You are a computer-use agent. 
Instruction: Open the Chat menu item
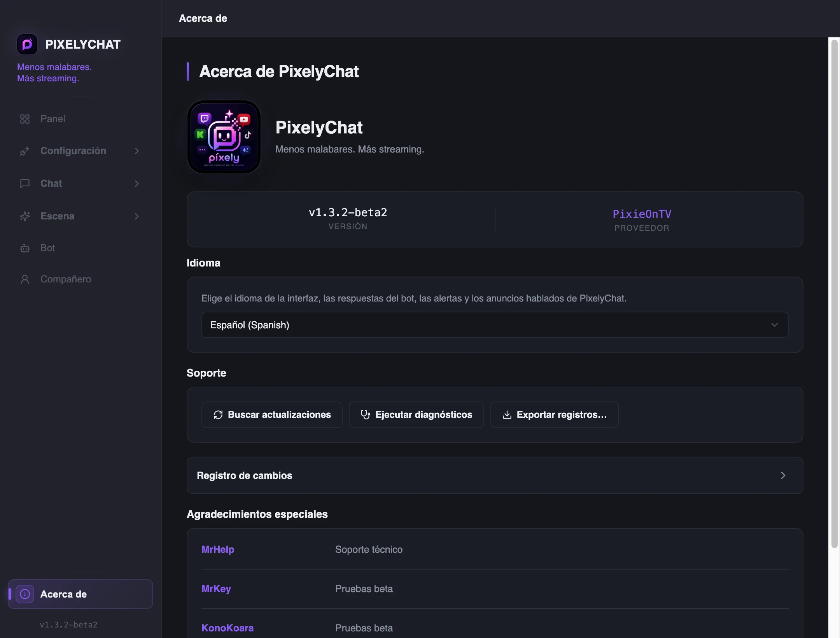(80, 184)
